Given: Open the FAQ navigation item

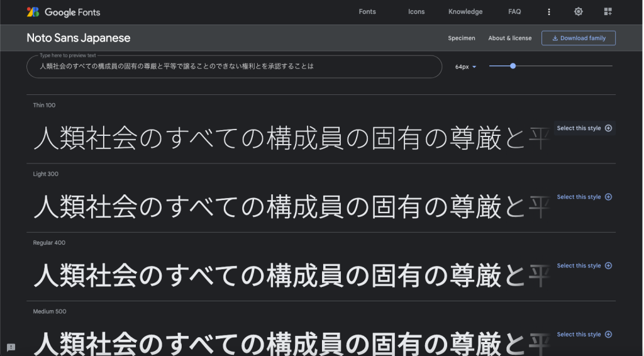Looking at the screenshot, I should coord(514,11).
